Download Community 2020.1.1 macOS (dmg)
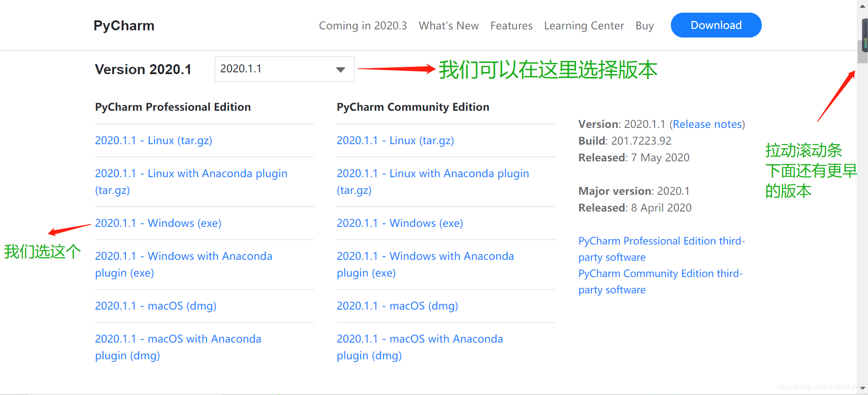This screenshot has width=868, height=395. (397, 306)
